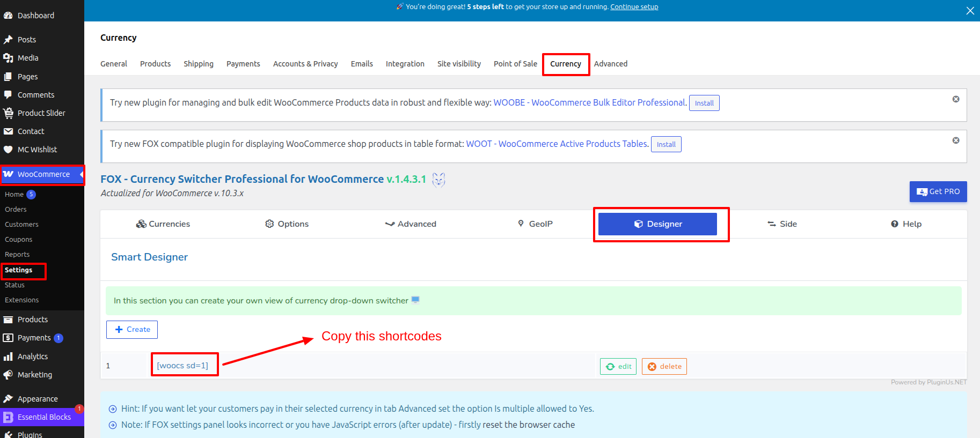Select the Shipping settings tab

[198, 64]
